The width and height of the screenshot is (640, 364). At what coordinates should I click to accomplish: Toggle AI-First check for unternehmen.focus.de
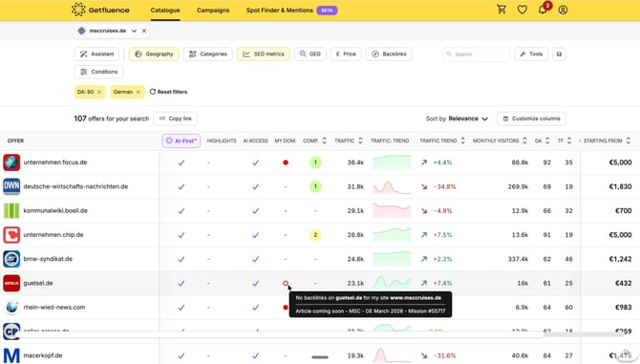[181, 162]
